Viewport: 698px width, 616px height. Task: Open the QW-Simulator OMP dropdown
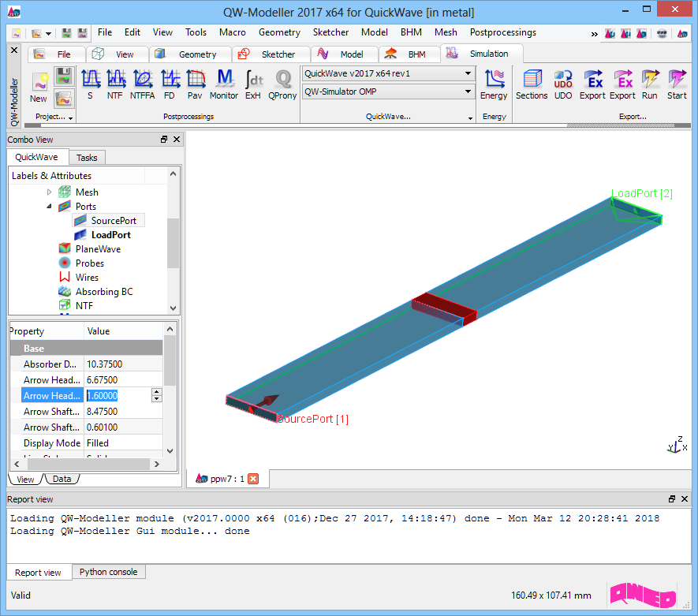pyautogui.click(x=468, y=92)
